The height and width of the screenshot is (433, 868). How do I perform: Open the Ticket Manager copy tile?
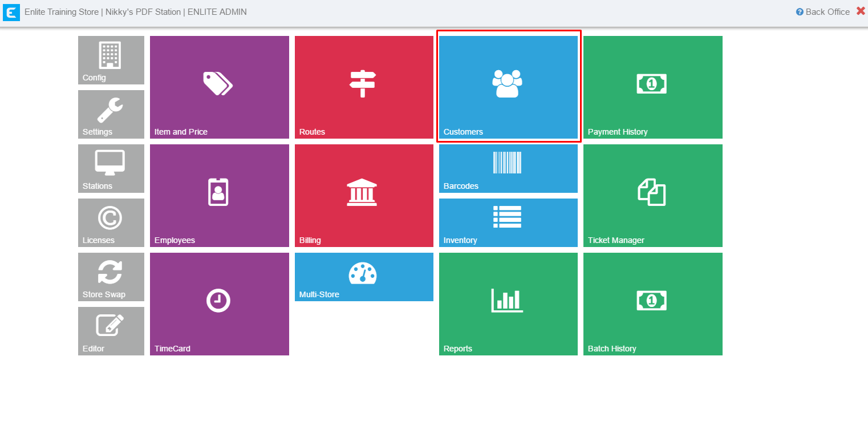click(x=653, y=196)
